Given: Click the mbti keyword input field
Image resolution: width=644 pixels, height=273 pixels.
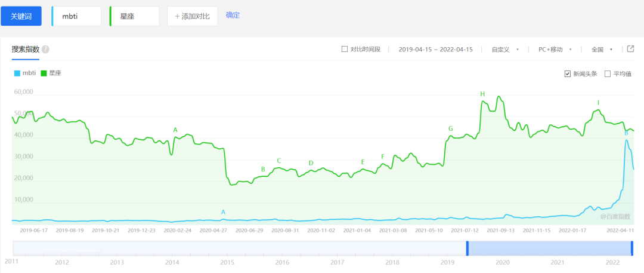Looking at the screenshot, I should (x=78, y=16).
